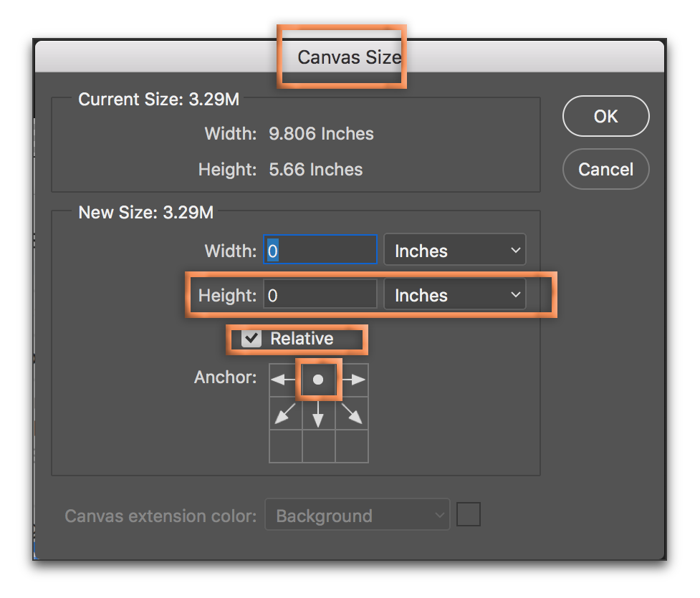700x598 pixels.
Task: Set anchor to the empty bottom-center cell
Action: pos(319,446)
